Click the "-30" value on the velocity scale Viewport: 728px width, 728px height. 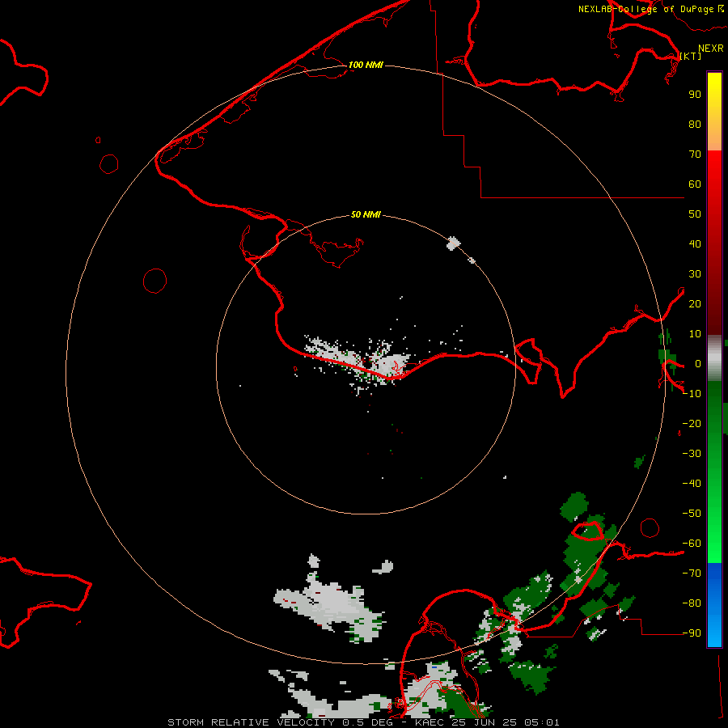click(x=692, y=454)
